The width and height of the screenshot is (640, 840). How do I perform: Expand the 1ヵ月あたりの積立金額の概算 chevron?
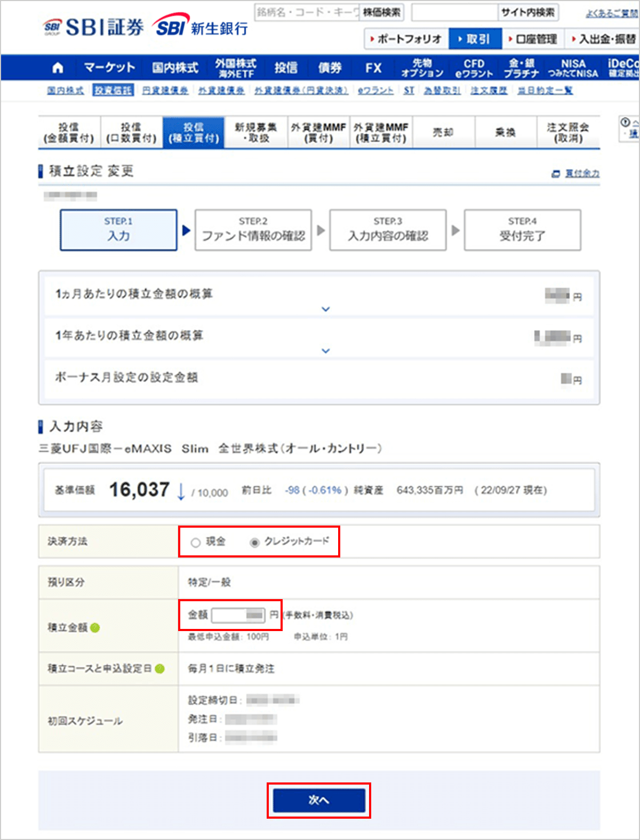point(326,309)
